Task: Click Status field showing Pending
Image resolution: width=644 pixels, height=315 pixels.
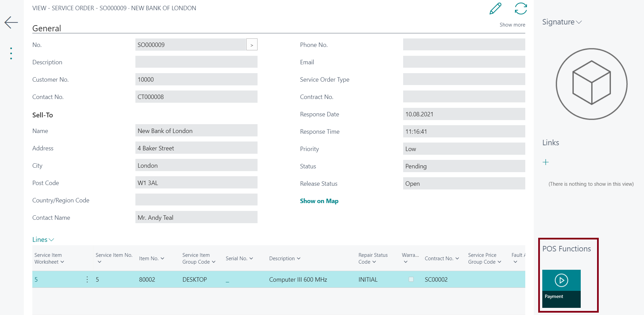Action: tap(464, 166)
